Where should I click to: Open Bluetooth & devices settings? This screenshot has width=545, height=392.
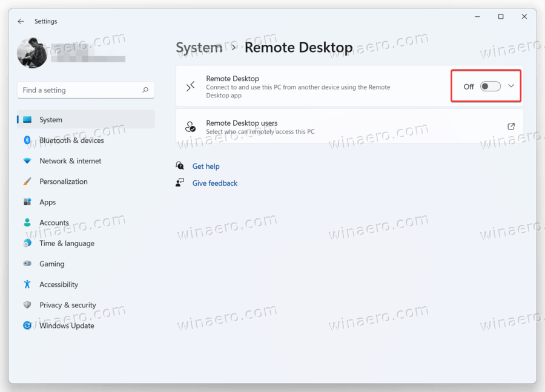(x=86, y=140)
